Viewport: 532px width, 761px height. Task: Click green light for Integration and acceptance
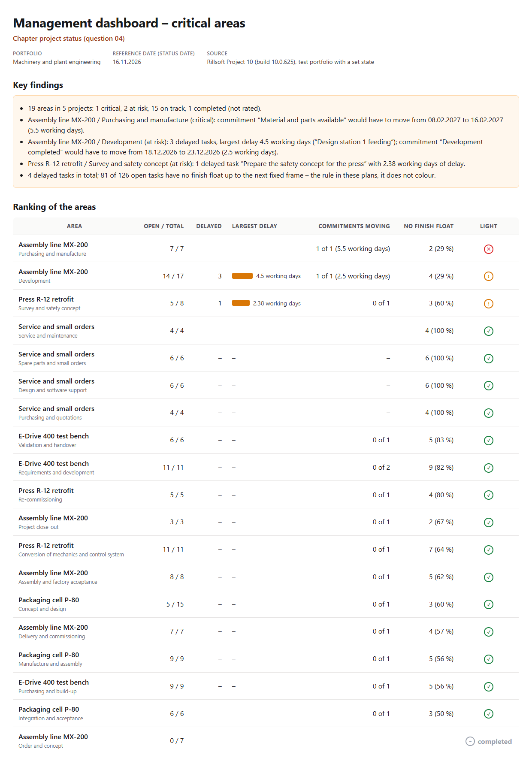pyautogui.click(x=488, y=714)
